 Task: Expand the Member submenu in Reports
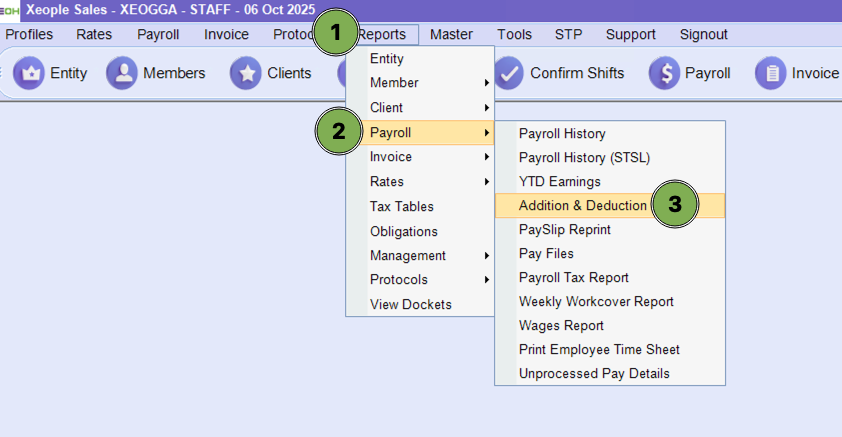pos(420,83)
